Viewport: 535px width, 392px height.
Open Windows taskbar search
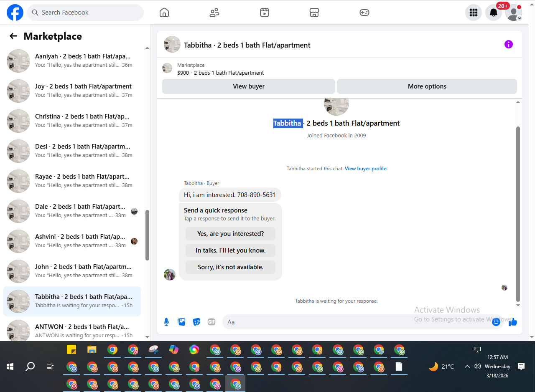30,367
